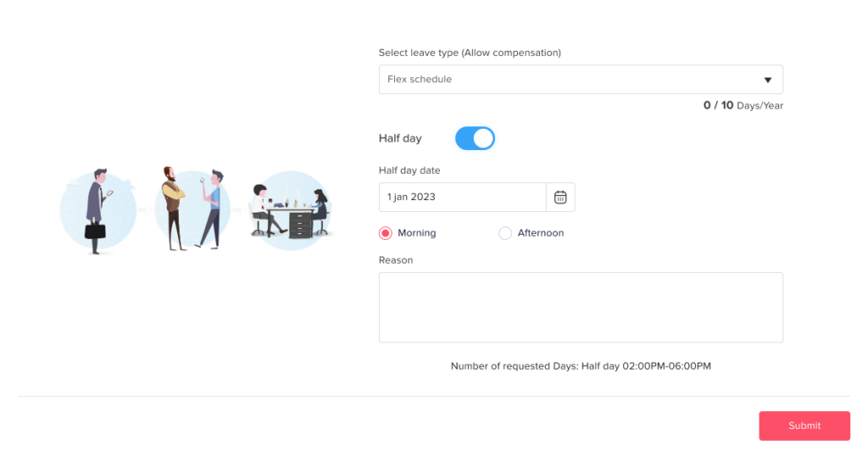Click the 'Reason' field label
The image size is (868, 462).
(x=396, y=260)
